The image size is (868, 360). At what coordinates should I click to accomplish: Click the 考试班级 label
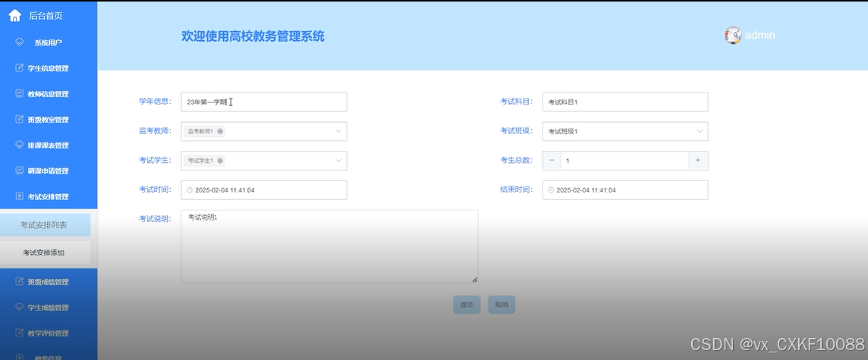(517, 130)
